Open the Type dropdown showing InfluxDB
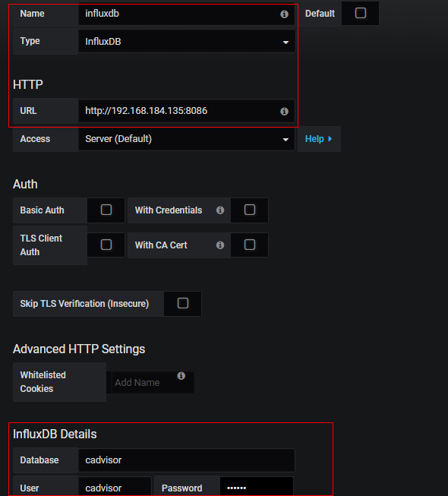448x496 pixels. point(187,42)
